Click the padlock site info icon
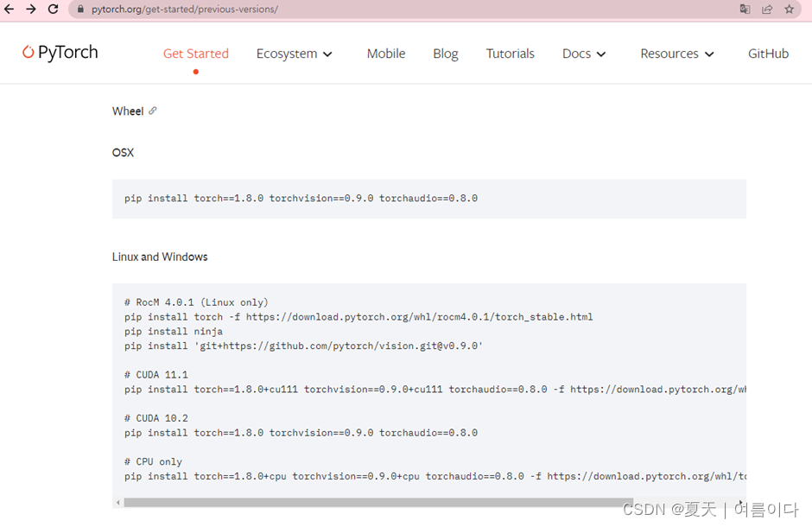Image resolution: width=812 pixels, height=527 pixels. pos(80,9)
